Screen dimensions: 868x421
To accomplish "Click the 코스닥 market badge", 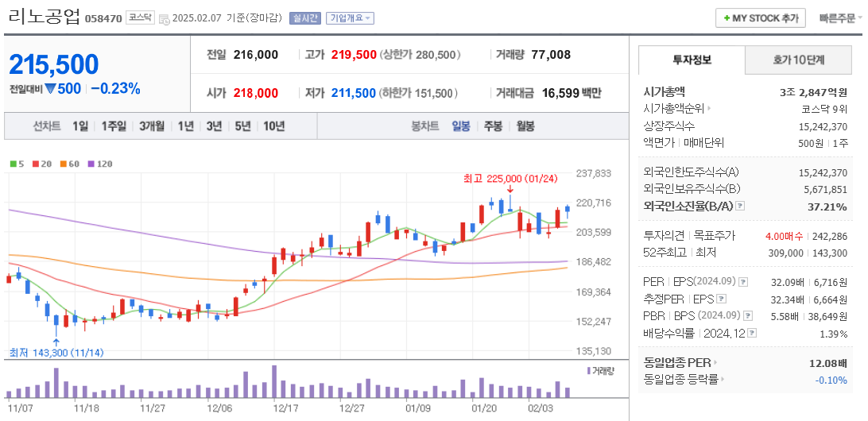I will [140, 17].
